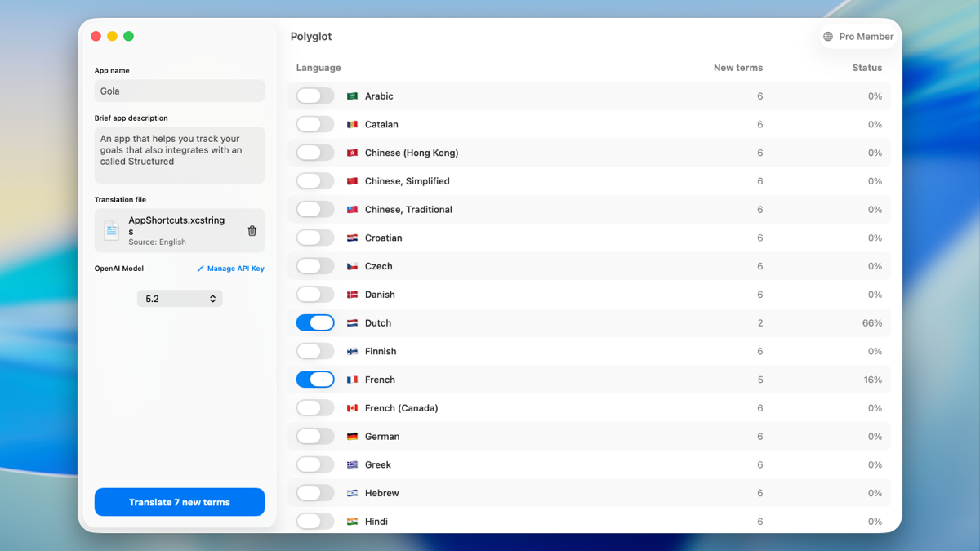Click the Pro Member badge
Viewport: 980px width, 551px height.
point(857,36)
